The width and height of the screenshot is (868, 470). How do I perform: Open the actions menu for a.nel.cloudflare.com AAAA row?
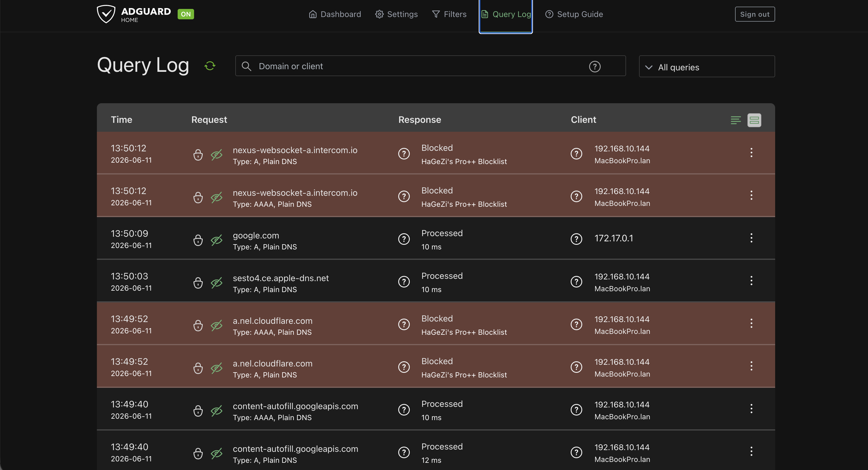pos(751,324)
